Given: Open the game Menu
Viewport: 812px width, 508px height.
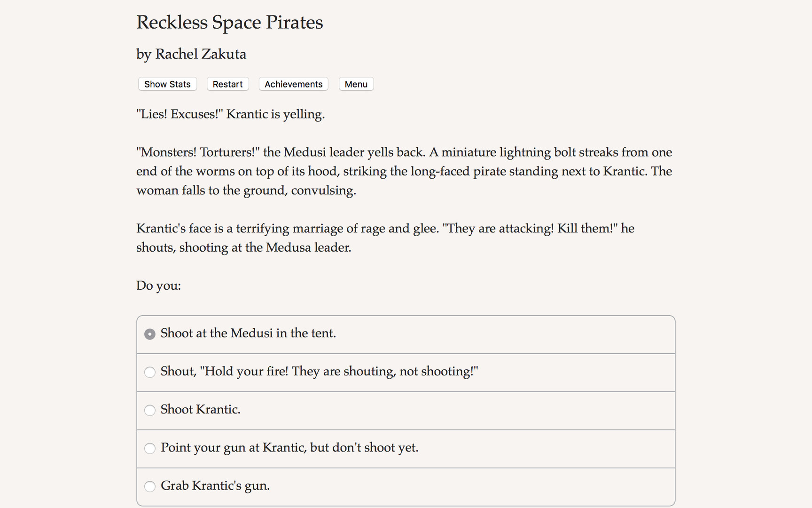Looking at the screenshot, I should (356, 84).
